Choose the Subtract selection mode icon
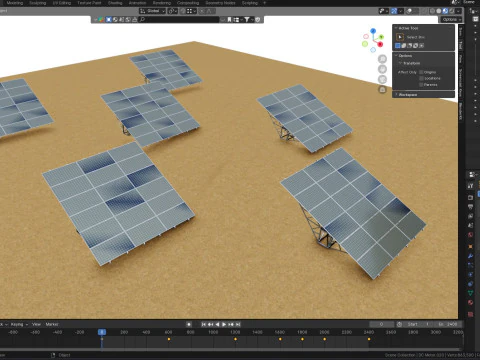Viewport: 480px width, 360px height. (410, 45)
